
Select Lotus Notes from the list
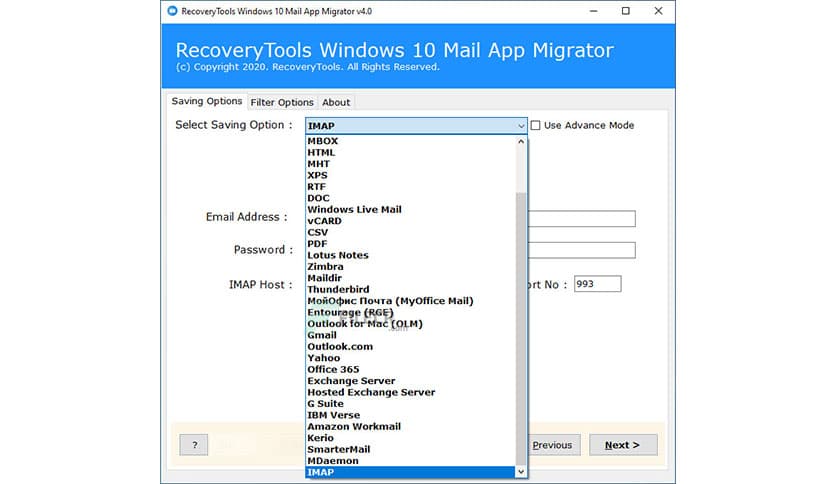[x=411, y=255]
